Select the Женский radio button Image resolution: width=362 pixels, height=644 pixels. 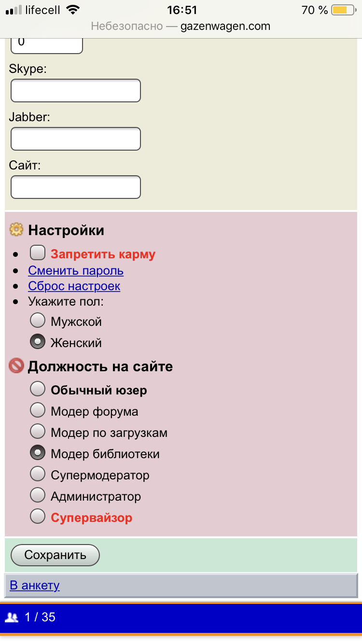[38, 341]
